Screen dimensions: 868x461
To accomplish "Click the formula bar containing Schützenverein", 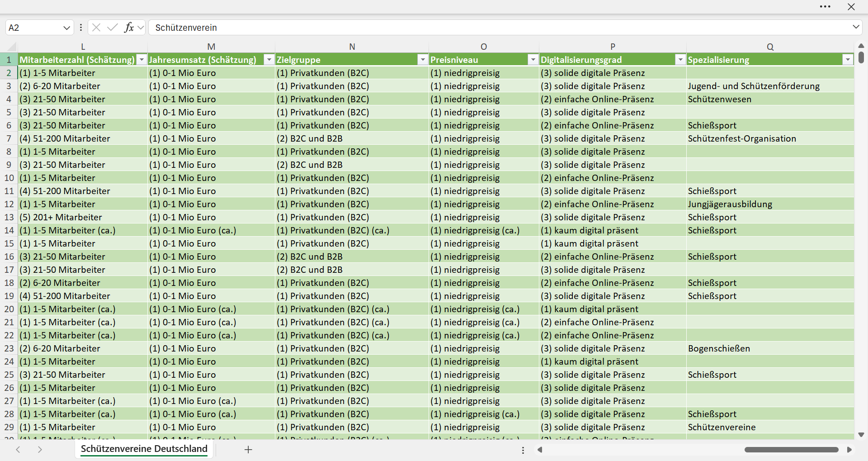I will pyautogui.click(x=500, y=28).
